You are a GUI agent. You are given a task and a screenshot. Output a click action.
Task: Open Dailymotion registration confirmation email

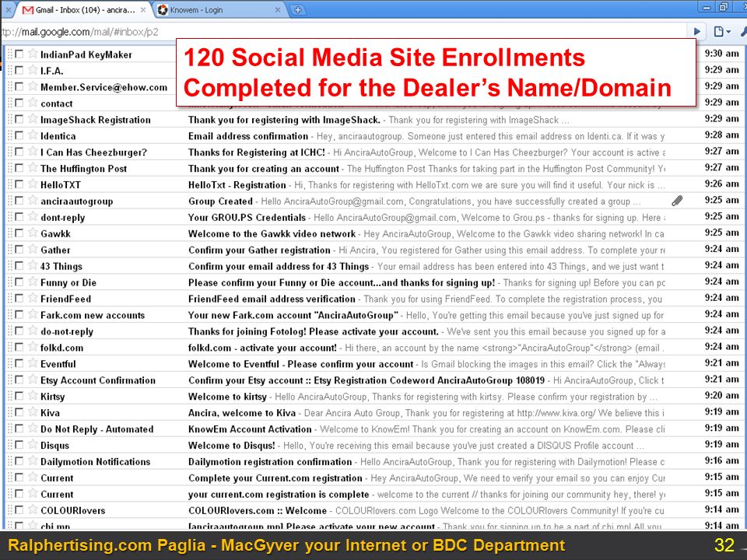tap(270, 461)
